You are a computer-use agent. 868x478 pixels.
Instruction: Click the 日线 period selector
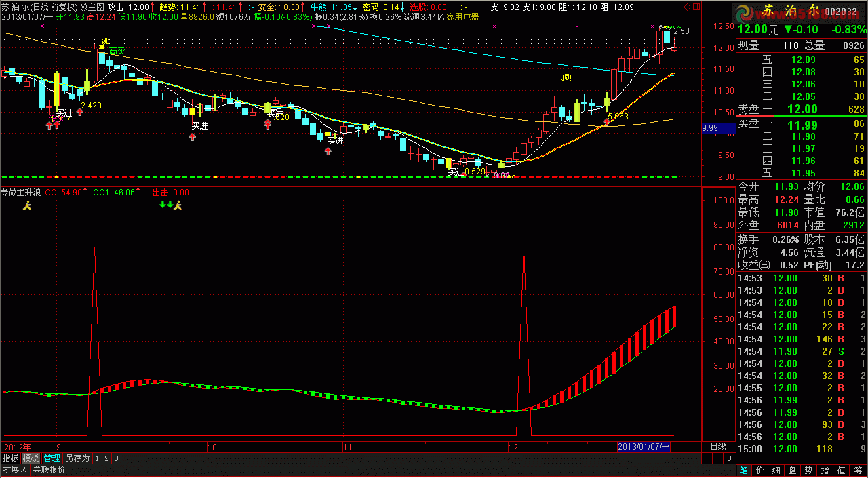(x=717, y=447)
